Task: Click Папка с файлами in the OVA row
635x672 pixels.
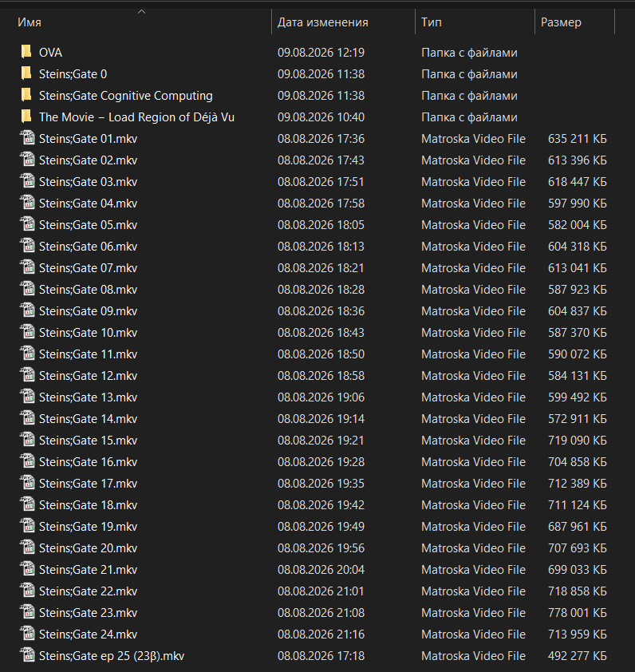Action: [469, 53]
